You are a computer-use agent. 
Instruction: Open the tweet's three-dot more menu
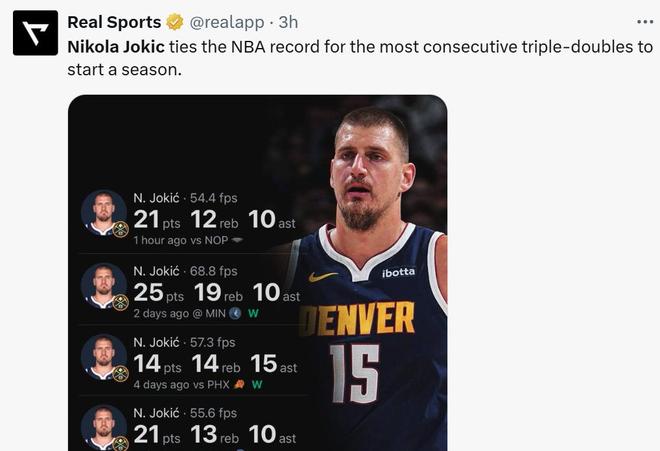click(645, 22)
